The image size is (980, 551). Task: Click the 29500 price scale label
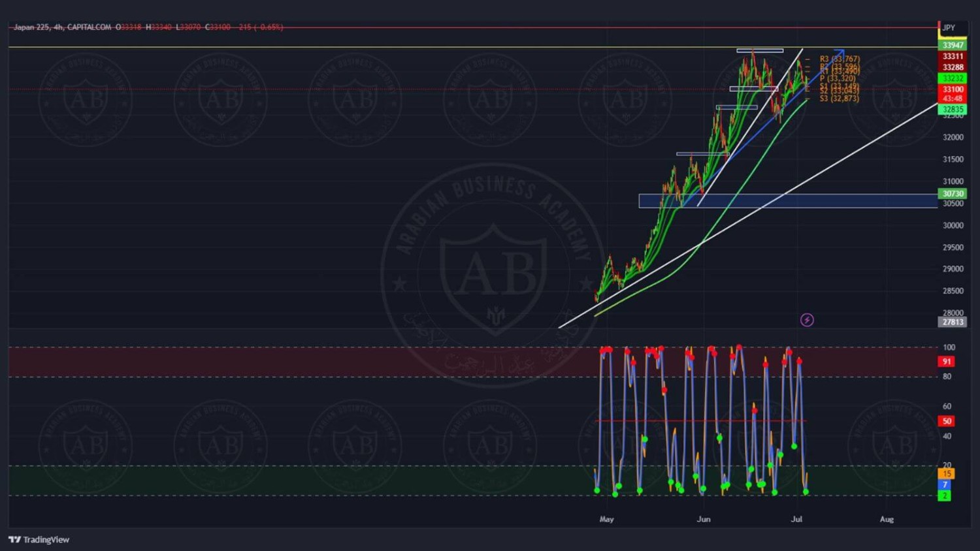[953, 247]
